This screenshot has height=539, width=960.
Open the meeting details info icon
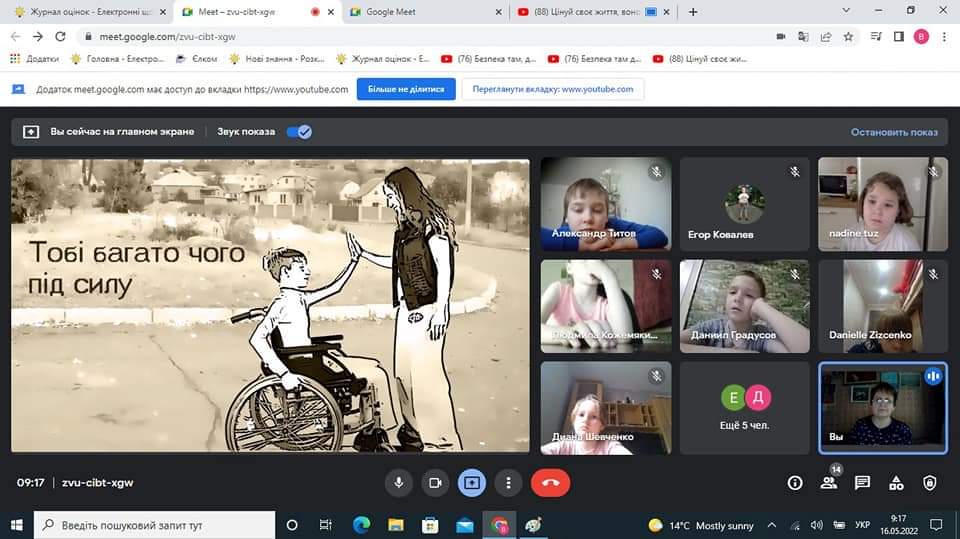coord(795,483)
